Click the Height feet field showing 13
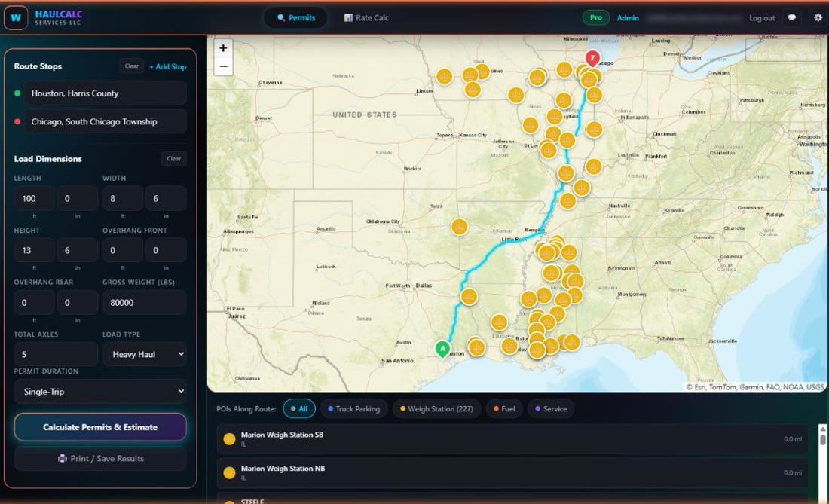 click(x=35, y=250)
